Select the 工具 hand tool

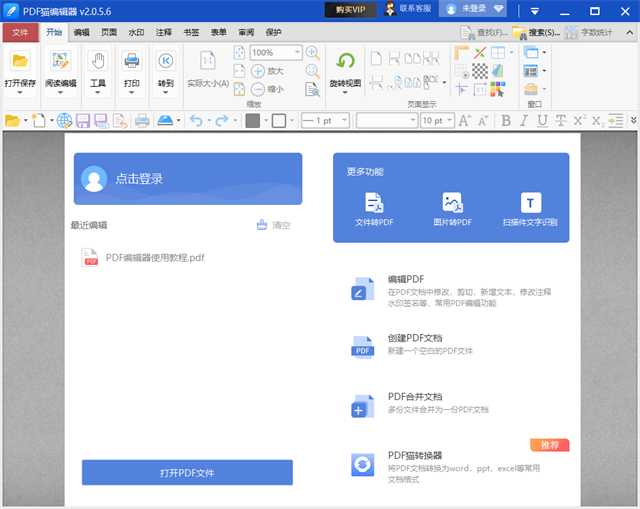[x=98, y=61]
